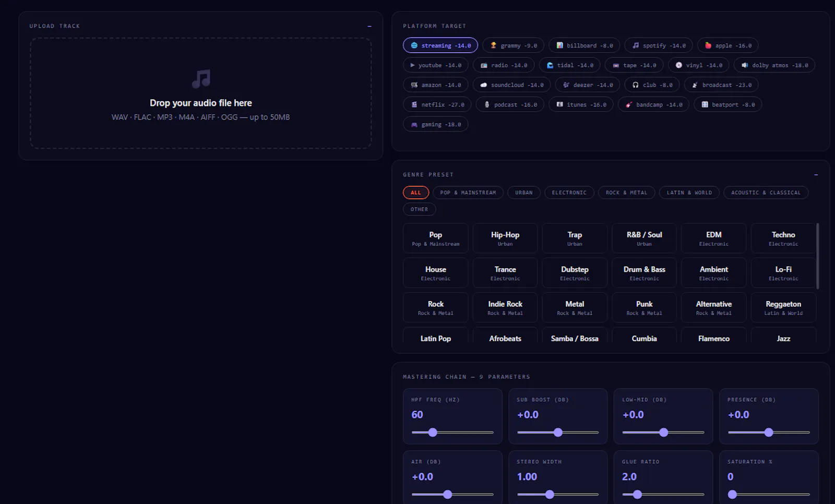
Task: Apply the Metal genre preset
Action: pos(575,307)
